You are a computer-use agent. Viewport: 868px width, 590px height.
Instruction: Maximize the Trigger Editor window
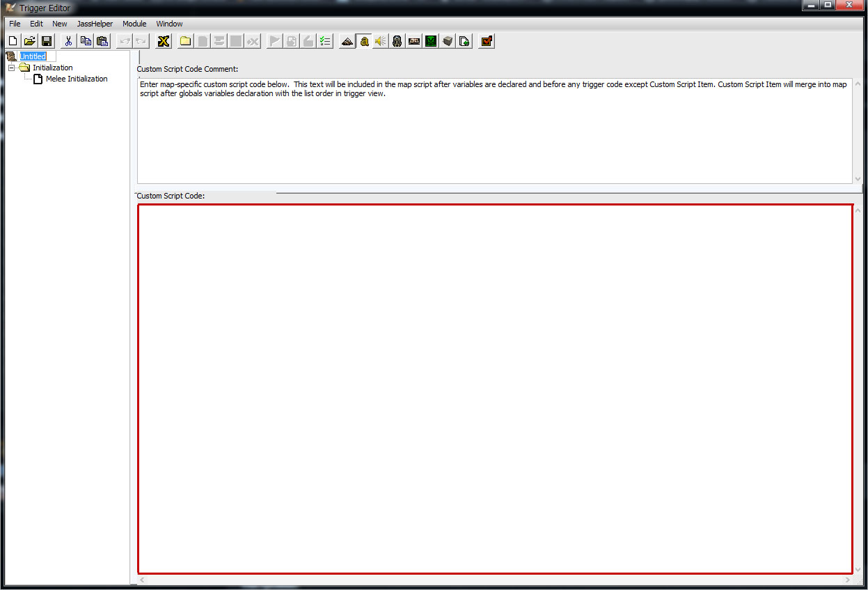coord(828,6)
